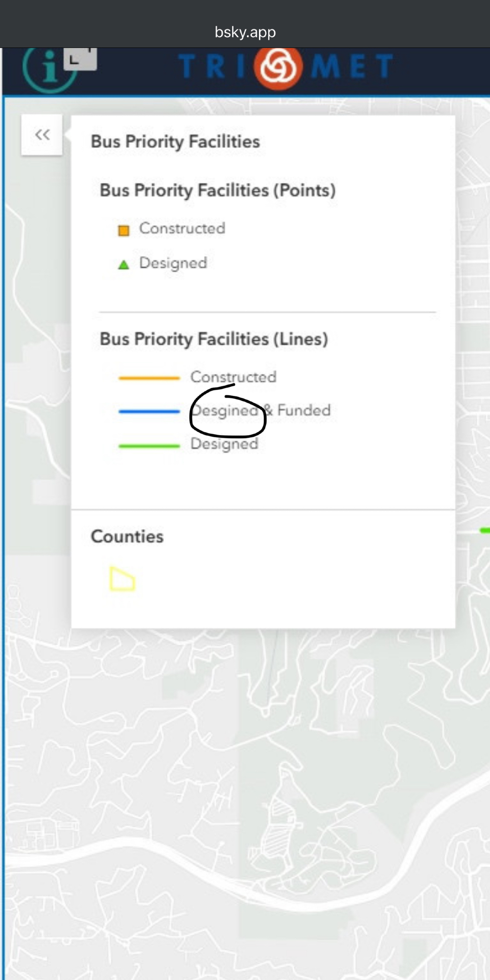Click the green triangle Designed symbol
Screen dimensions: 490x980
click(x=124, y=265)
